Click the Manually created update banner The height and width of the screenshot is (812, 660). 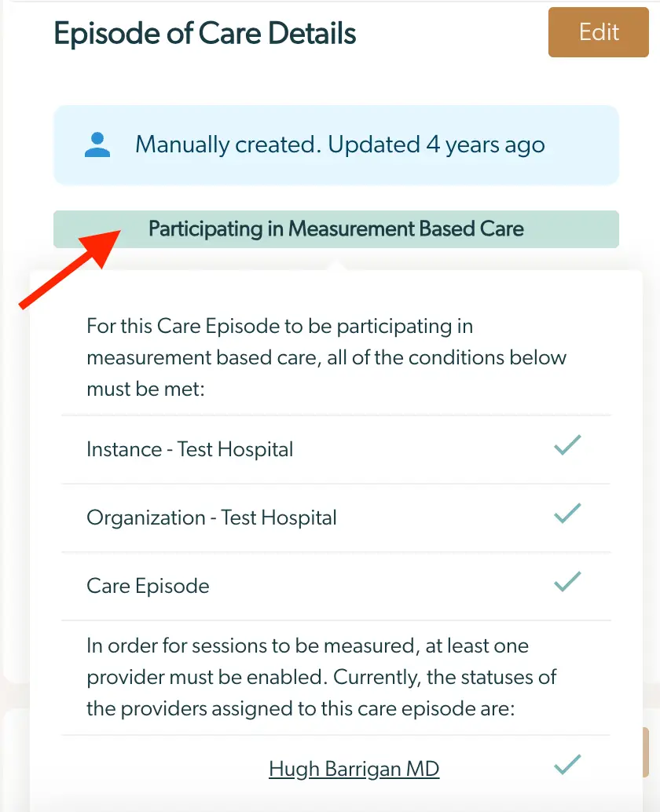pos(335,144)
